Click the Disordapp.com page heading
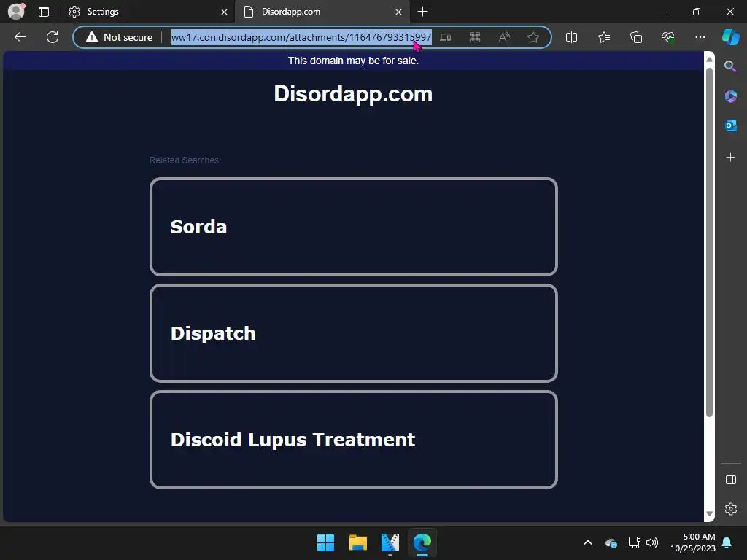The width and height of the screenshot is (747, 560). coord(353,94)
